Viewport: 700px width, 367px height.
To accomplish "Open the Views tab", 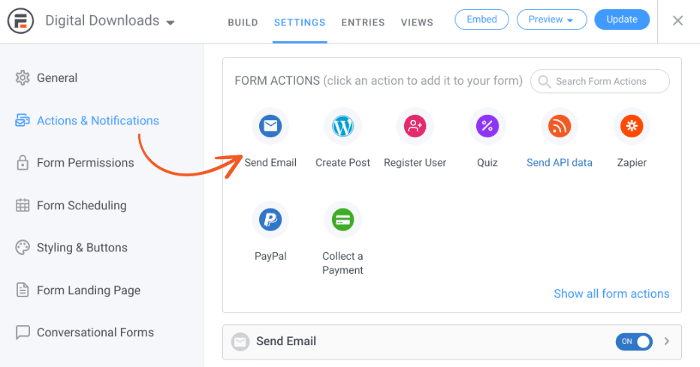I will (417, 22).
